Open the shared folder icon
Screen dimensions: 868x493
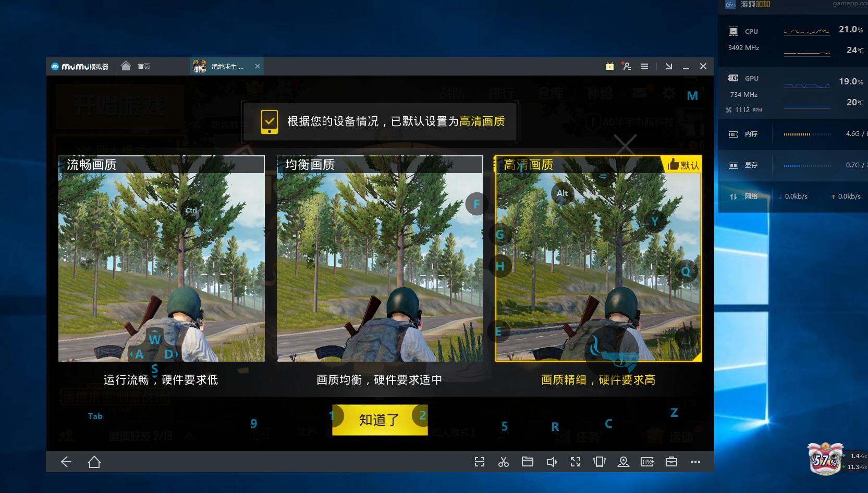(528, 462)
